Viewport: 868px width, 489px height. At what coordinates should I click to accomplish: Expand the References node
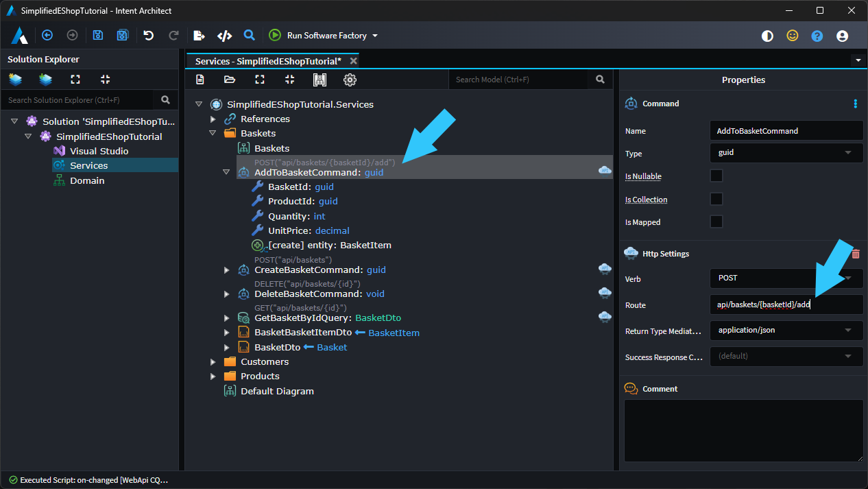point(213,119)
